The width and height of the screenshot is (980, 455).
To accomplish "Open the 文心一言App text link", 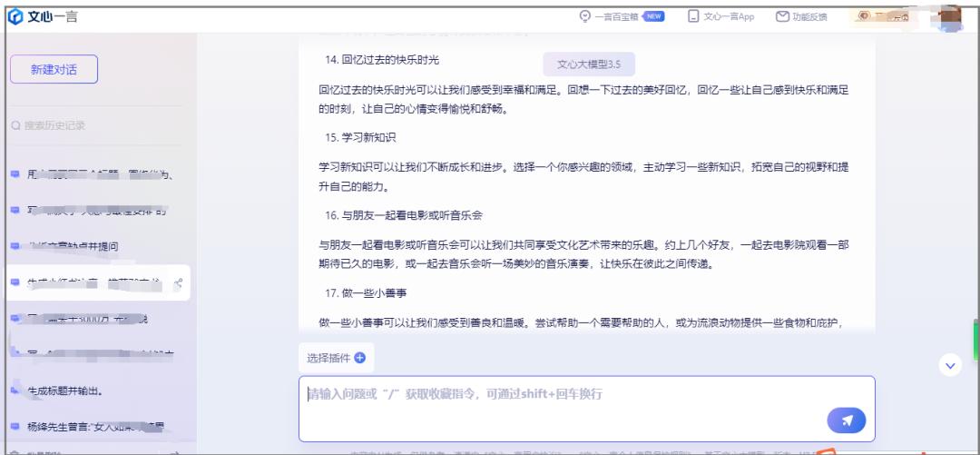I will [x=729, y=17].
